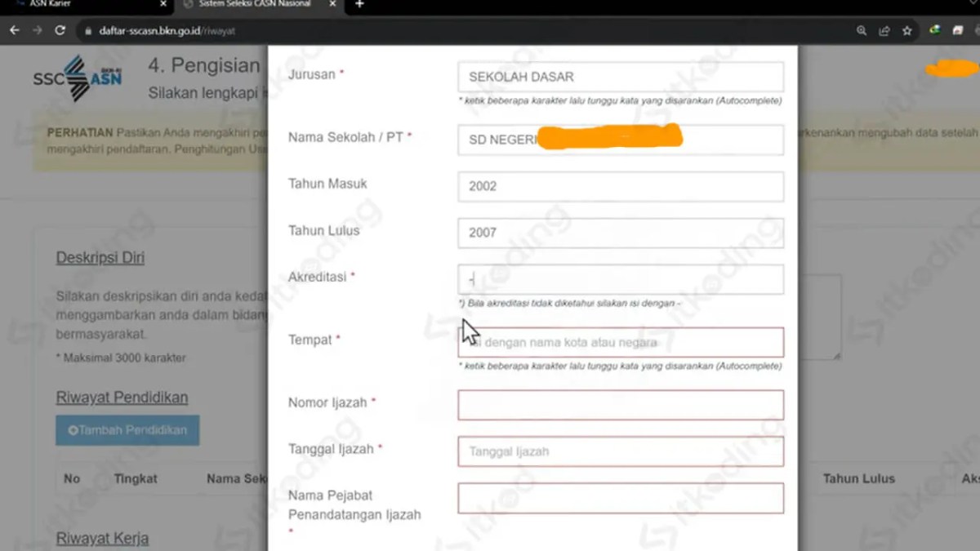Click the share page icon in address bar
Image resolution: width=980 pixels, height=551 pixels.
(884, 31)
